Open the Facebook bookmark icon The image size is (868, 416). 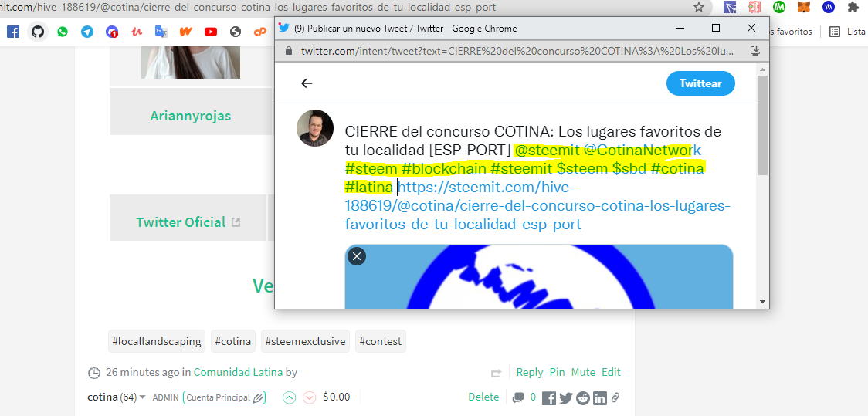[x=12, y=32]
